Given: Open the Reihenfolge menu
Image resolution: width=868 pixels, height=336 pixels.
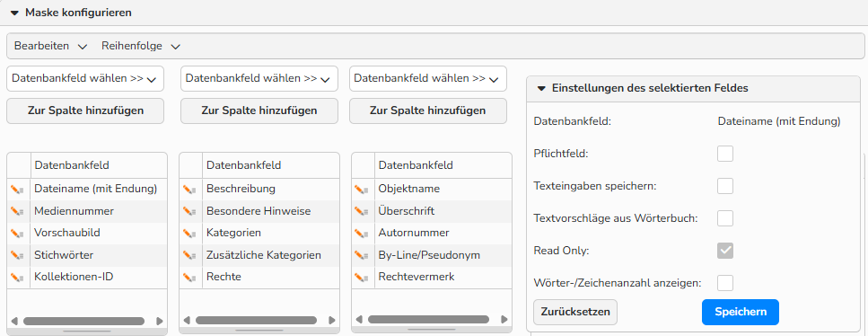Looking at the screenshot, I should pos(141,46).
